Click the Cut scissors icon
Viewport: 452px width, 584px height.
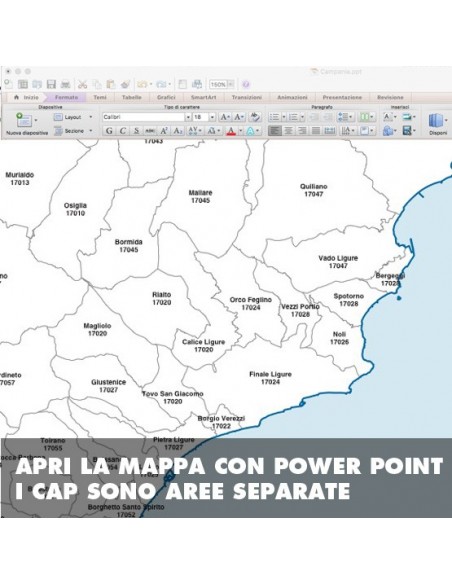pyautogui.click(x=82, y=84)
